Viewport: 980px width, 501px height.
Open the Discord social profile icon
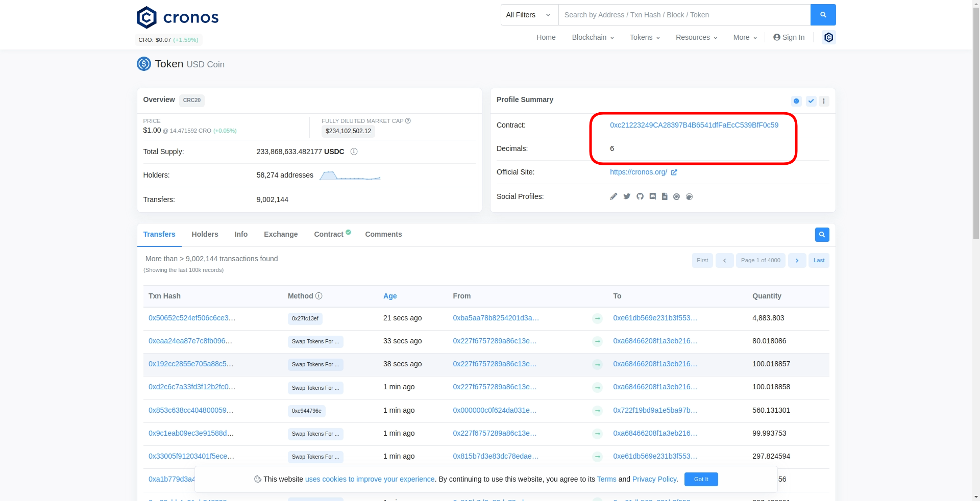[652, 196]
